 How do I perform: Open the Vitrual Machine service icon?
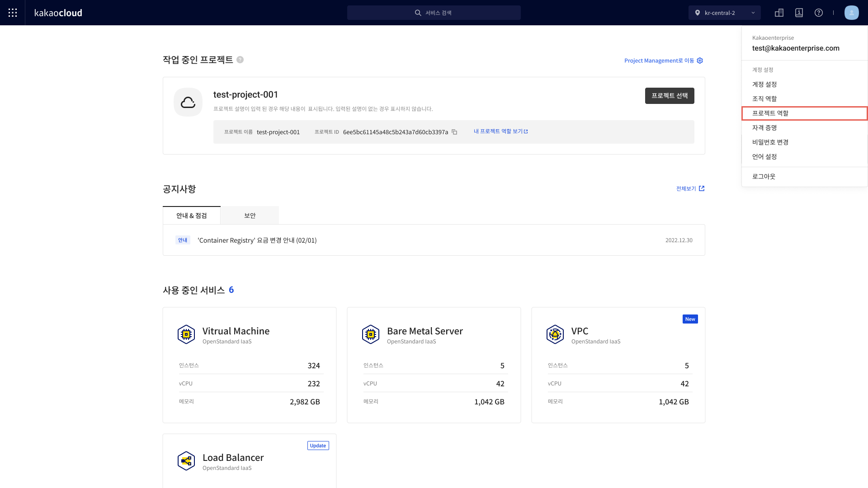click(186, 334)
